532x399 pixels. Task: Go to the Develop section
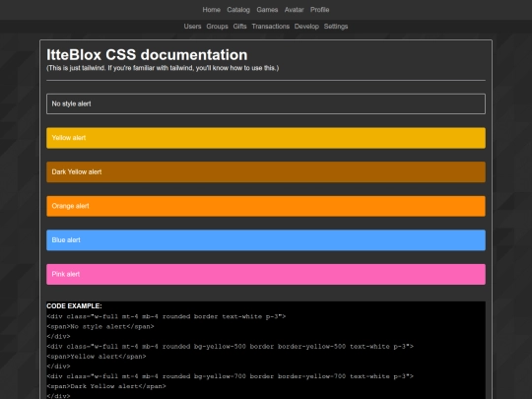tap(306, 27)
